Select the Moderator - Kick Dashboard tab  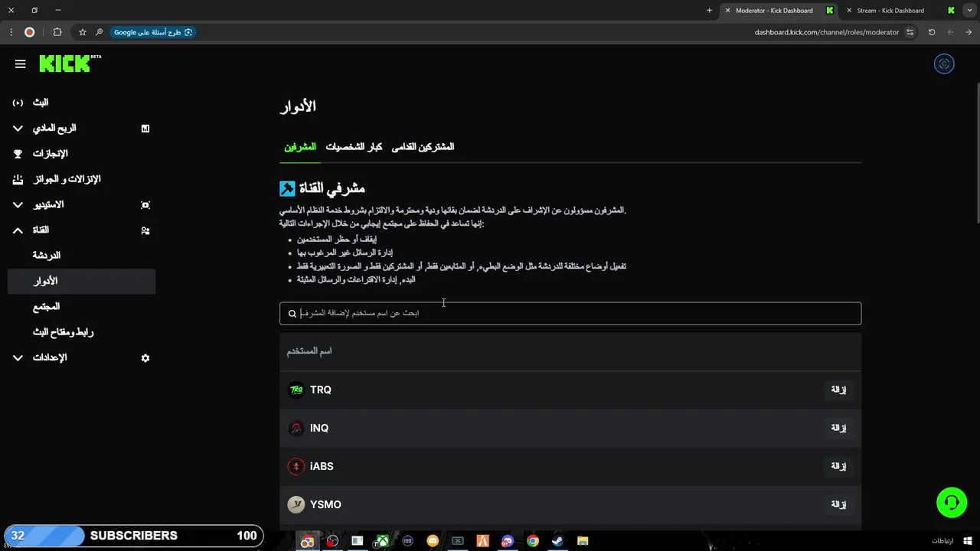pos(780,11)
